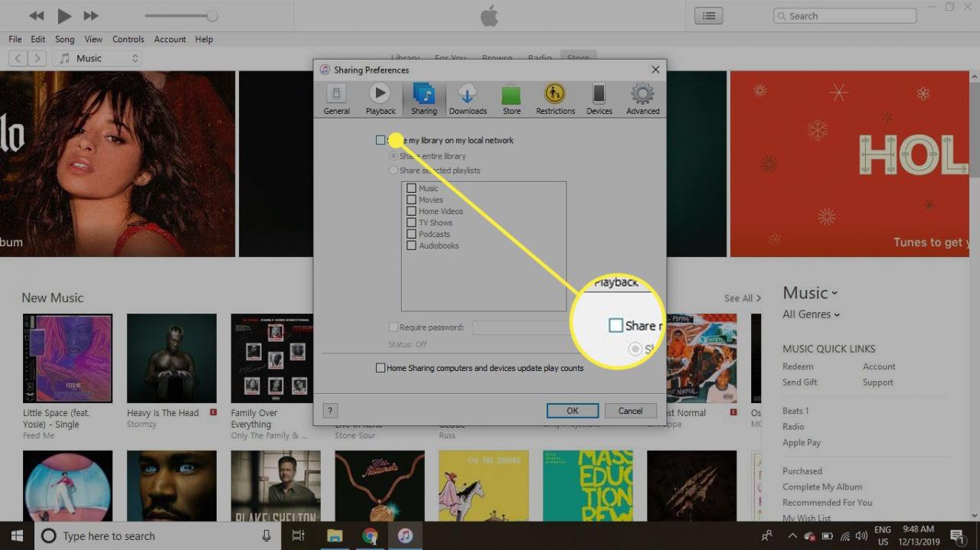Open the Account menu

[170, 39]
